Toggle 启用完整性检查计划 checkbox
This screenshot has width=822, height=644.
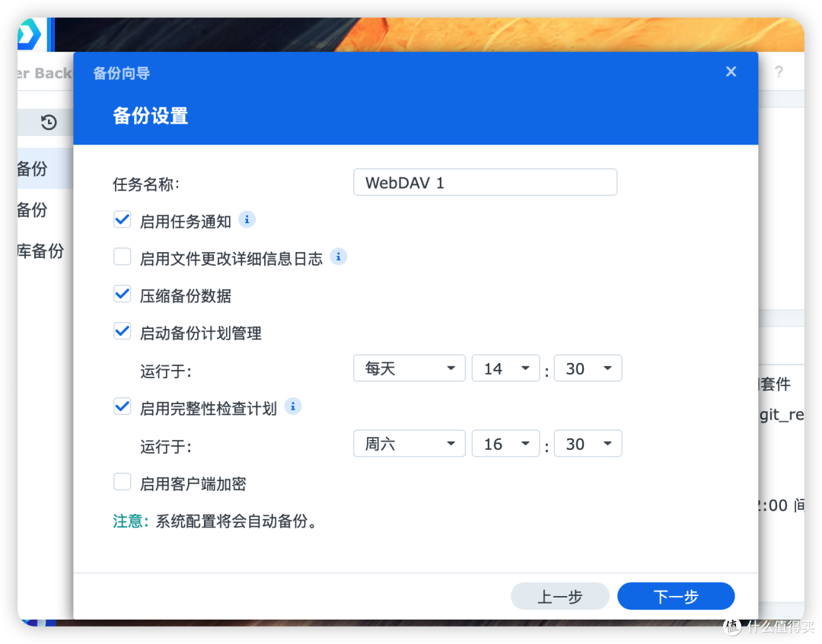pyautogui.click(x=122, y=406)
